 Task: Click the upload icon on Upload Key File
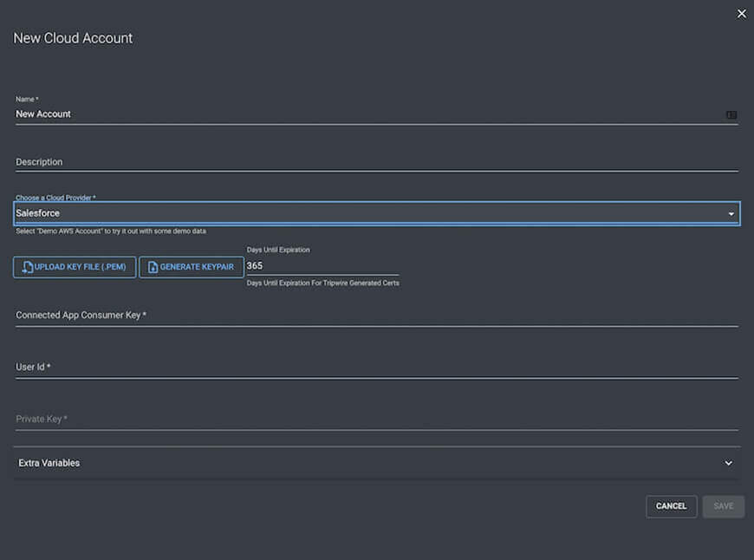(27, 267)
